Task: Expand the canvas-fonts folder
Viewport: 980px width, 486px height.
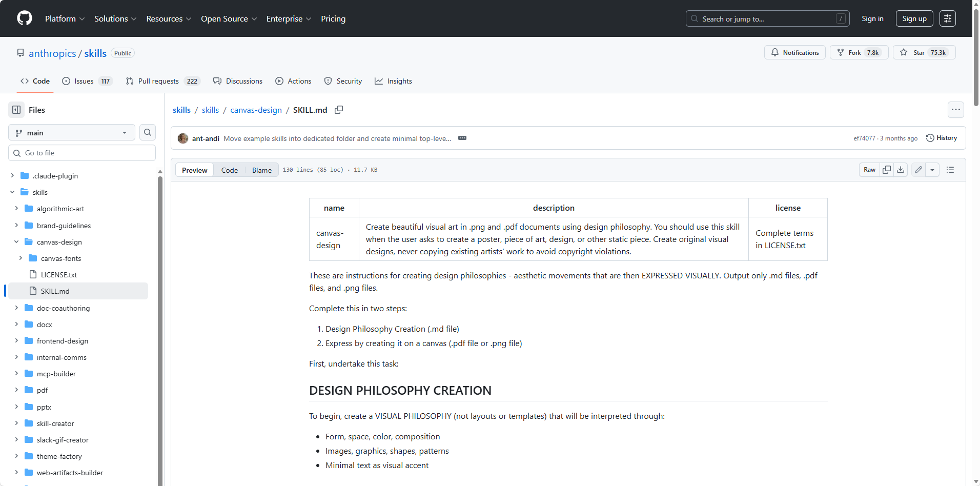Action: click(21, 258)
